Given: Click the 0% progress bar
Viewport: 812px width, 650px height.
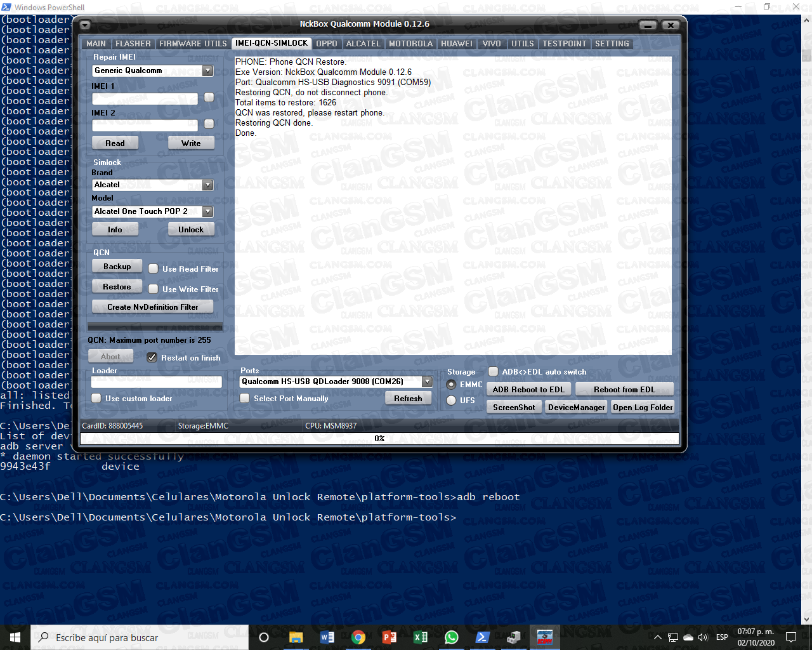Looking at the screenshot, I should pos(379,439).
